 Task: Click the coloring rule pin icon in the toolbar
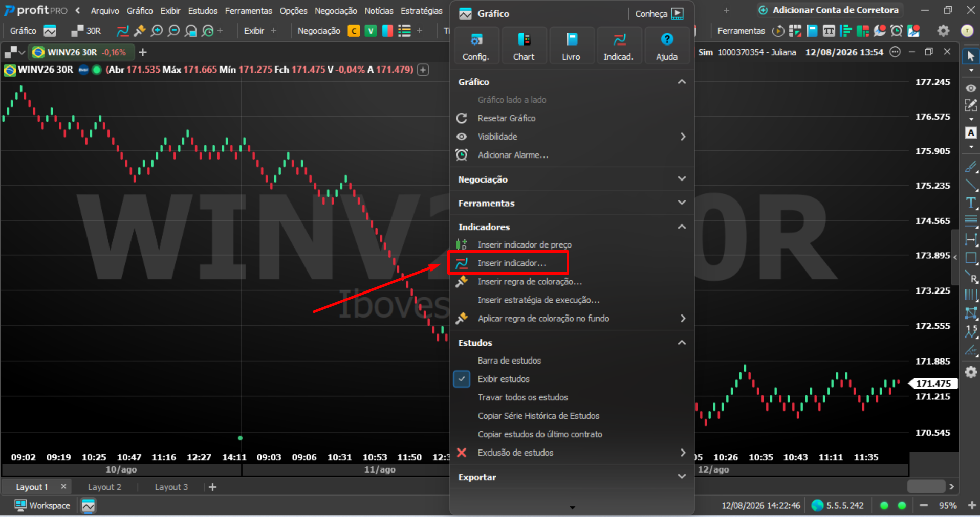140,31
